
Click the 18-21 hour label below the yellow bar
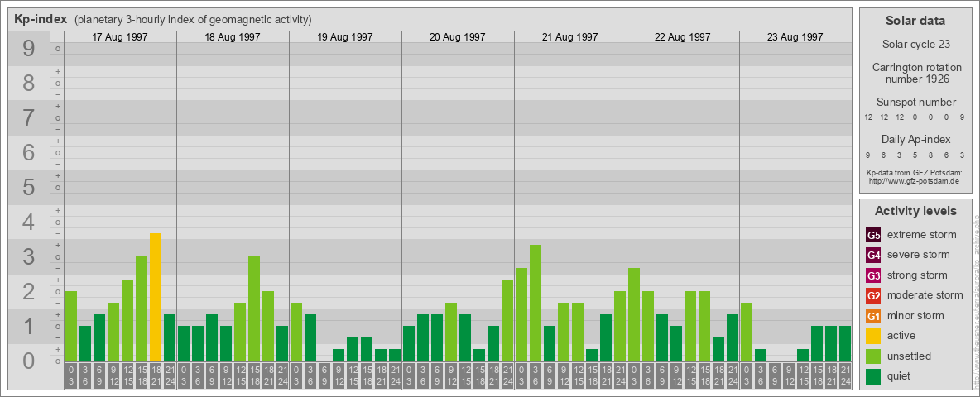tap(156, 376)
